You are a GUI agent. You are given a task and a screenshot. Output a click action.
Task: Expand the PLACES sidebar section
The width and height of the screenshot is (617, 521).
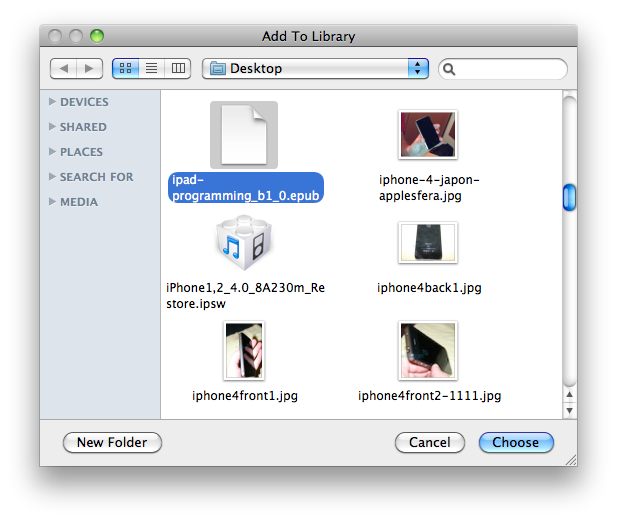pyautogui.click(x=53, y=152)
